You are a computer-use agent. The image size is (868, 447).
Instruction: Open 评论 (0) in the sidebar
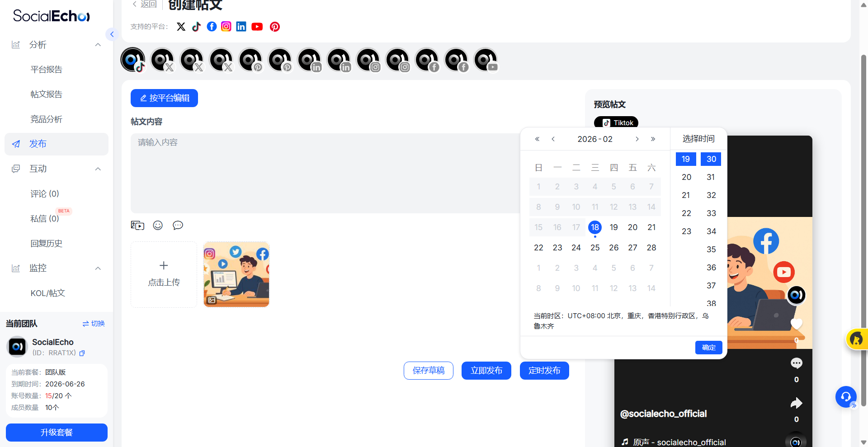click(x=45, y=194)
